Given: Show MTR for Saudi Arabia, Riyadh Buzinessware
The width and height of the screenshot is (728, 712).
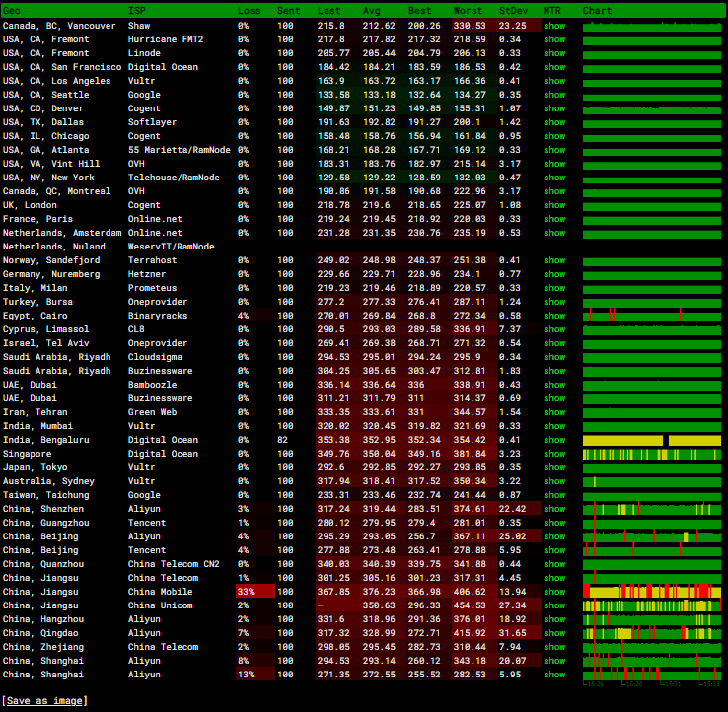Looking at the screenshot, I should [x=554, y=371].
